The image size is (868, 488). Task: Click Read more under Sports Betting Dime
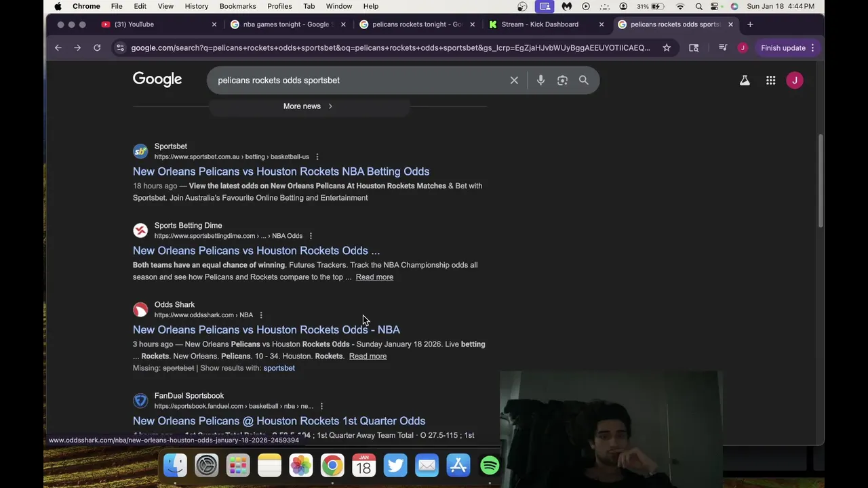[x=374, y=277]
